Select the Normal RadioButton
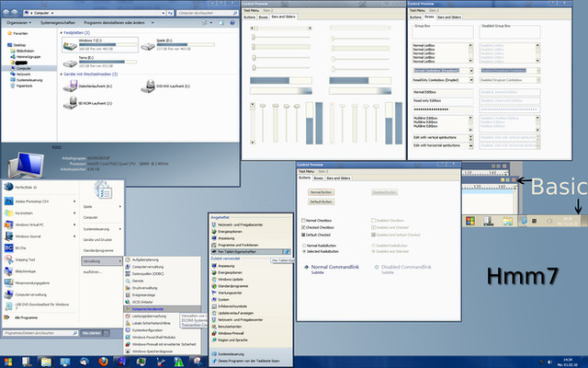Image resolution: width=588 pixels, height=368 pixels. tap(304, 246)
